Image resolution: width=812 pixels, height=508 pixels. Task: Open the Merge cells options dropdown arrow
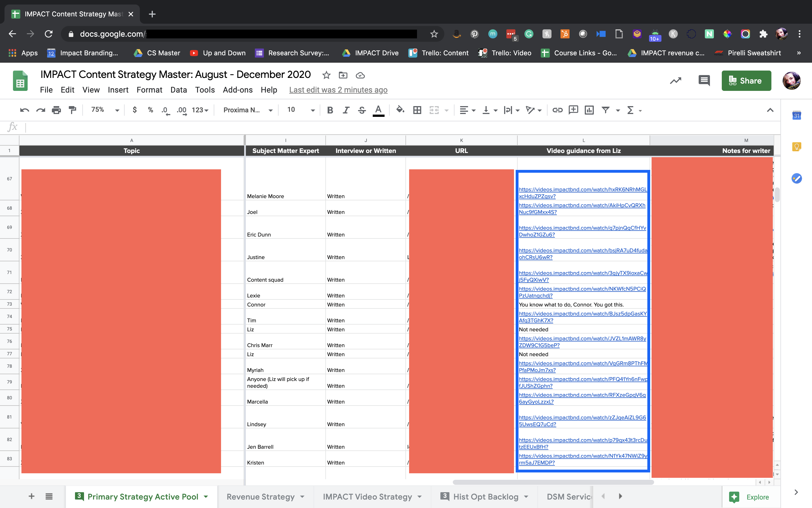click(x=446, y=110)
